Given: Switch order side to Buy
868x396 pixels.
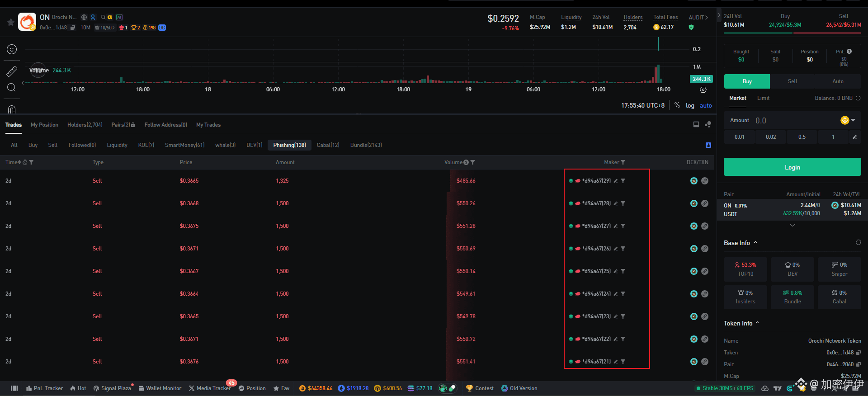Looking at the screenshot, I should pos(747,81).
